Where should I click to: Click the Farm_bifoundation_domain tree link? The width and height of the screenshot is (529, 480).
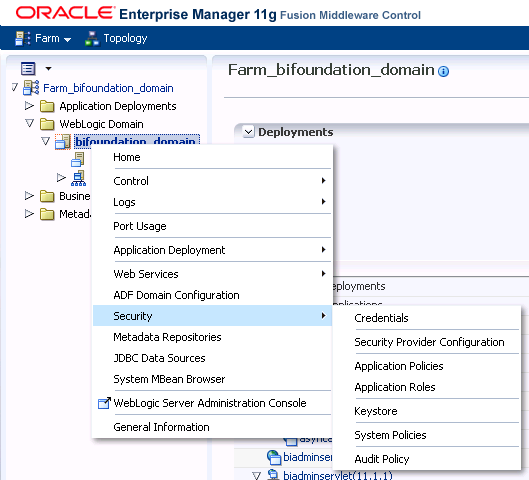point(108,88)
